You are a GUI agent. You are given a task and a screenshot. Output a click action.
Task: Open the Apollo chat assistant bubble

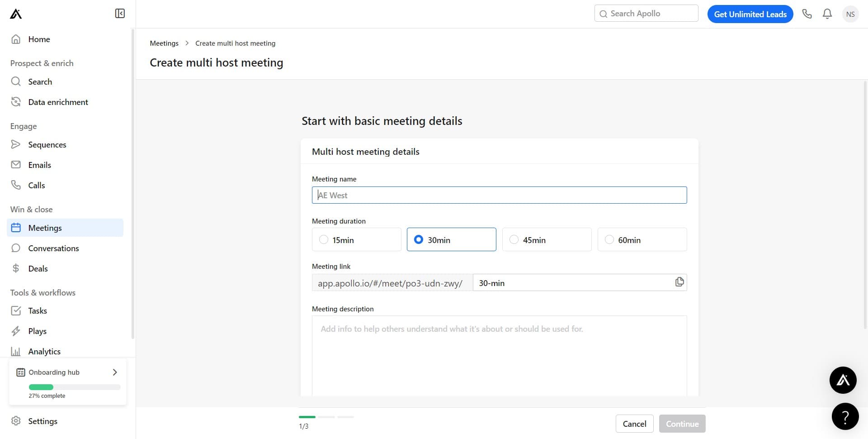[843, 380]
